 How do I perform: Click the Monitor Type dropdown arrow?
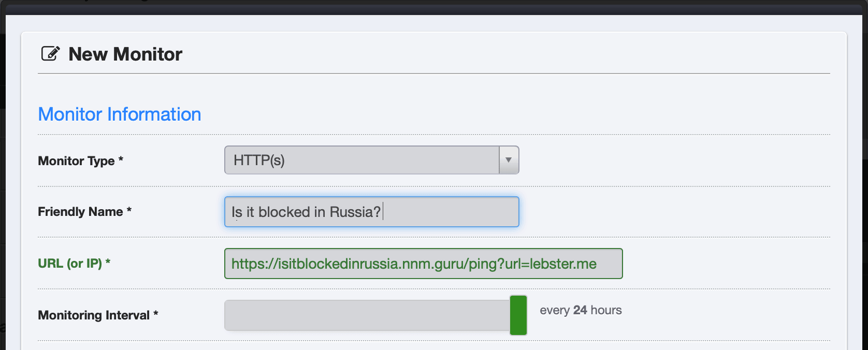click(x=509, y=160)
